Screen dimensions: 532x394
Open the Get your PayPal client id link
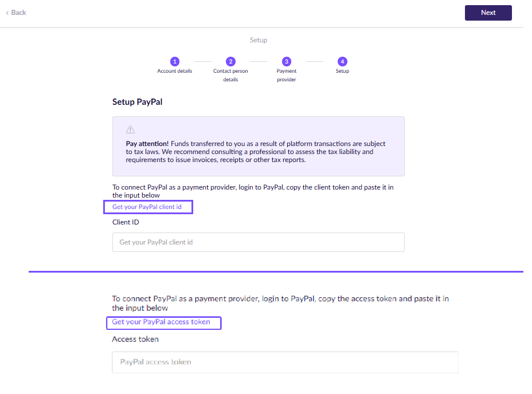click(147, 207)
